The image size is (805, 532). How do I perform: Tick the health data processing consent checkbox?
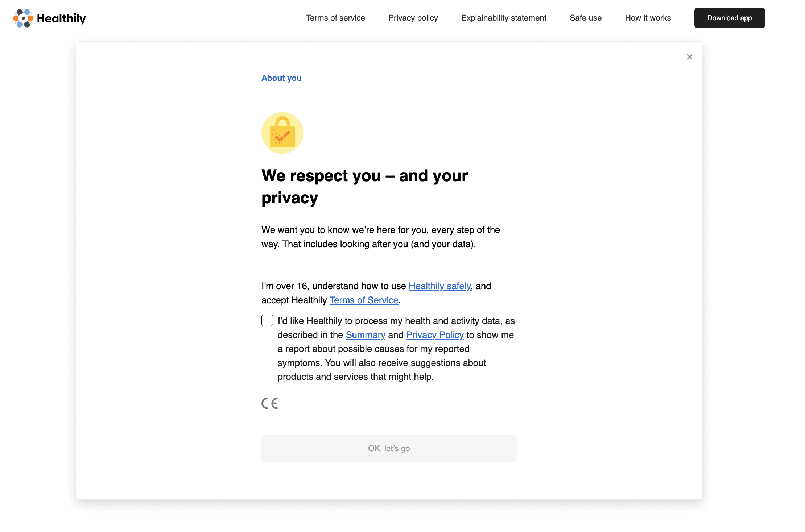(267, 320)
